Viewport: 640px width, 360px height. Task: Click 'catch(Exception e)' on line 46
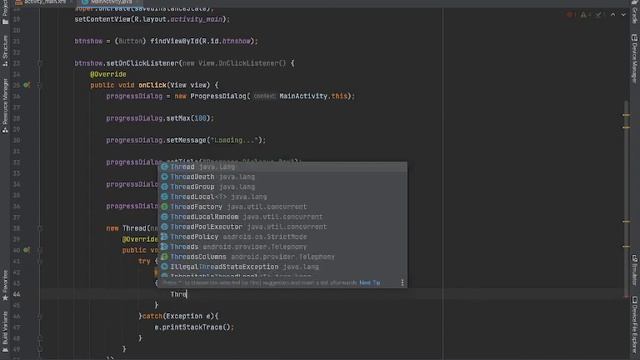[x=178, y=316]
